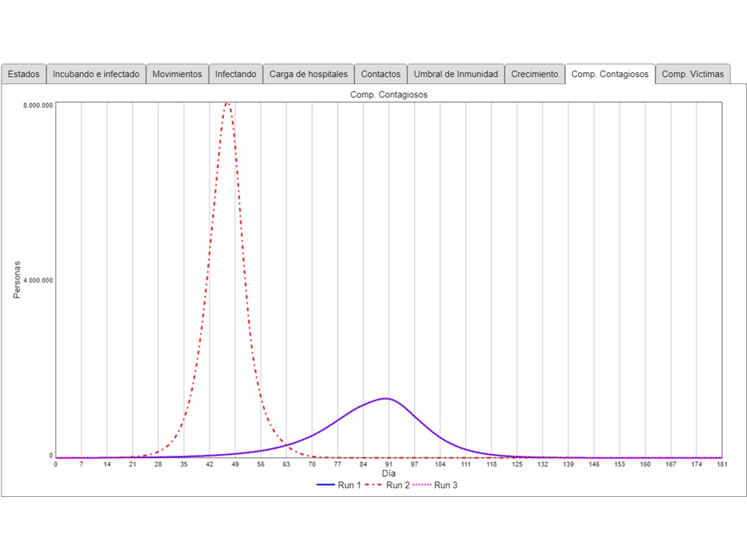Click the Personas Y-axis label
747x560 pixels.
(x=17, y=280)
